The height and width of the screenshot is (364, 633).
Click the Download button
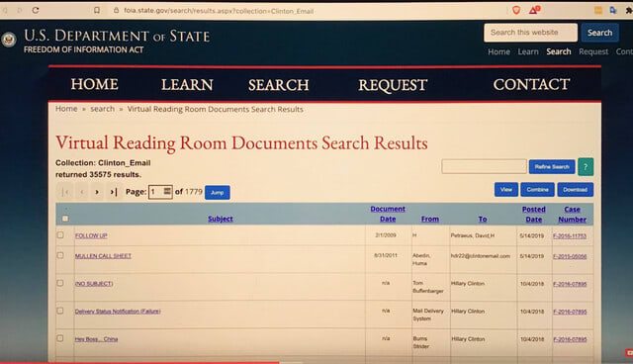click(576, 190)
